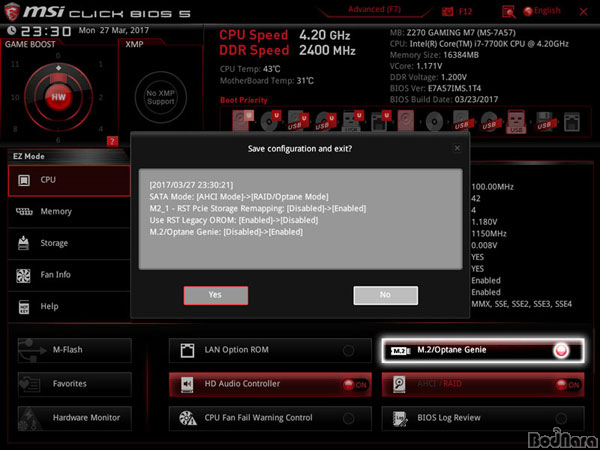
Task: Confirm saving with the Yes button
Action: point(215,295)
